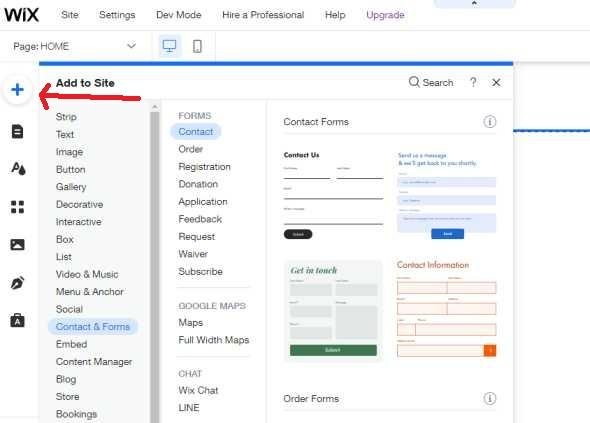Select Gallery category
The image size is (590, 423).
pyautogui.click(x=71, y=187)
